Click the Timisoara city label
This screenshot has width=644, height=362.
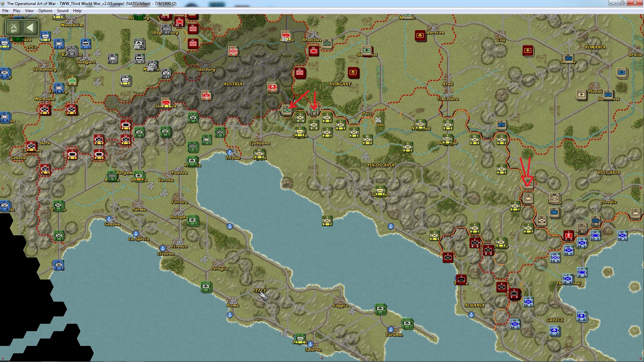pos(448,99)
